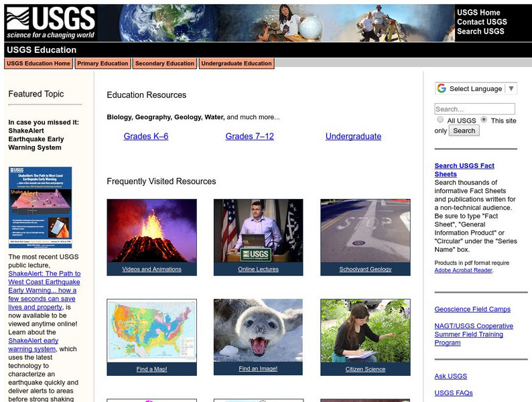This screenshot has height=402, width=532.
Task: Open the ShakeAlert: The Path to West Coast link
Action: coord(44,290)
